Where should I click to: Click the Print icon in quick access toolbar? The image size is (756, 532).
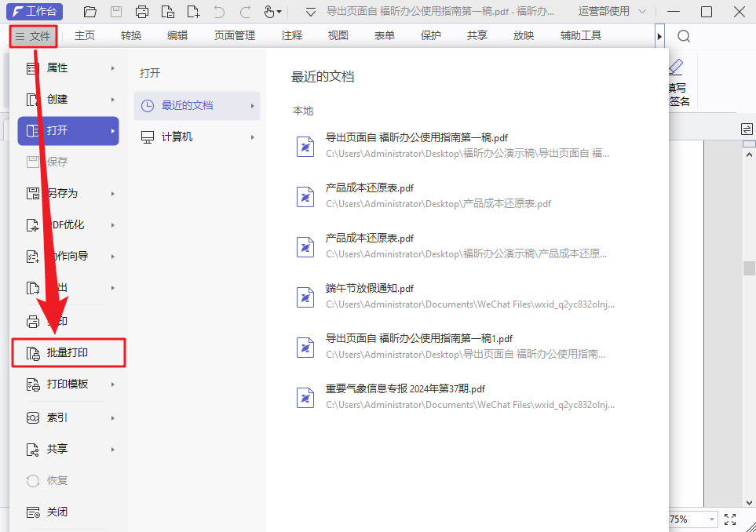tap(141, 11)
